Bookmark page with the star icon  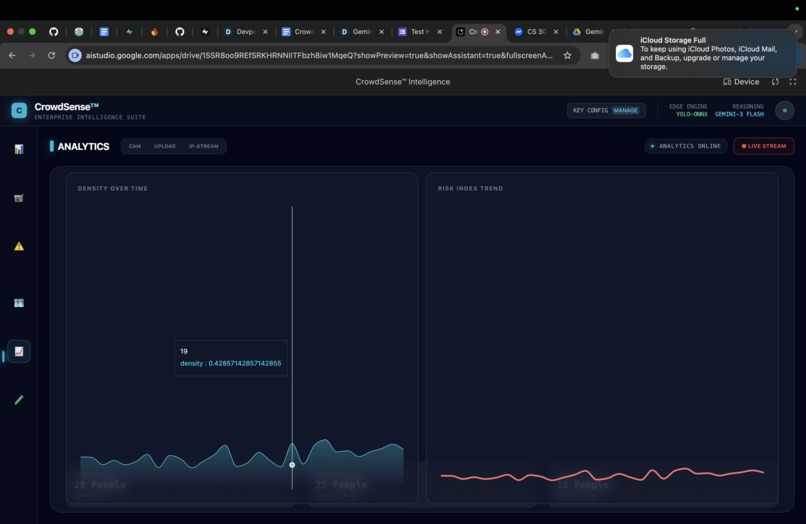[x=567, y=55]
